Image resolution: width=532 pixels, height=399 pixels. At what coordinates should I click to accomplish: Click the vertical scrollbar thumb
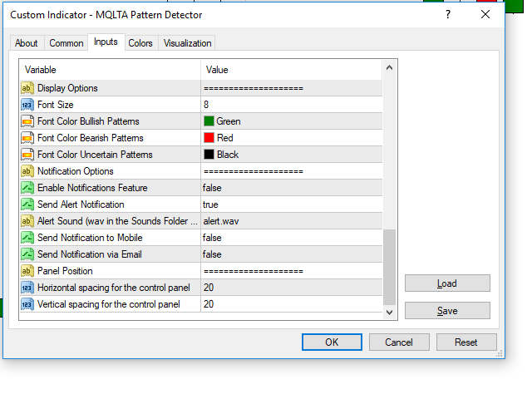point(390,268)
